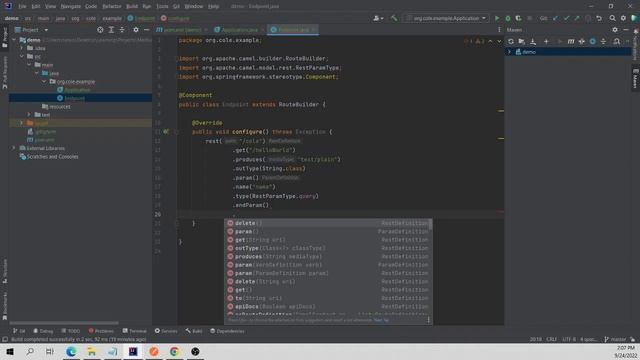Click Git commit checkmark icon
640x360 pixels.
pos(567,18)
